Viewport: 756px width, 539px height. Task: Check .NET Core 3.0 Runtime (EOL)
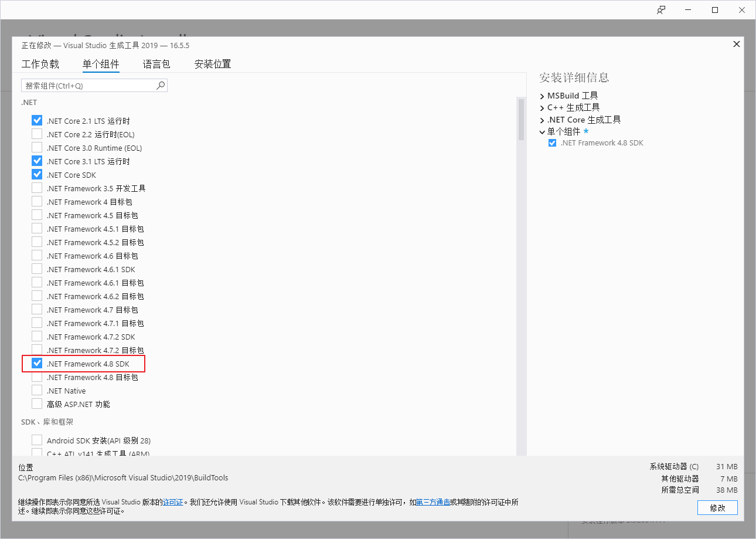[37, 147]
